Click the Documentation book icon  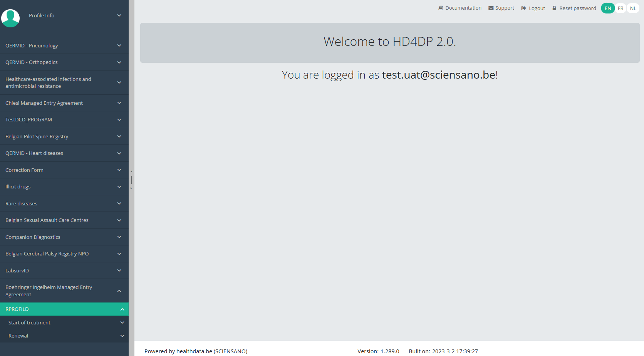pyautogui.click(x=441, y=8)
